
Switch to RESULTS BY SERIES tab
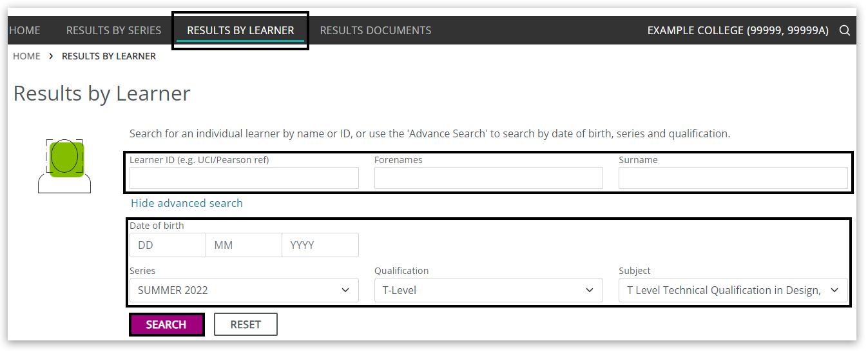(x=113, y=30)
